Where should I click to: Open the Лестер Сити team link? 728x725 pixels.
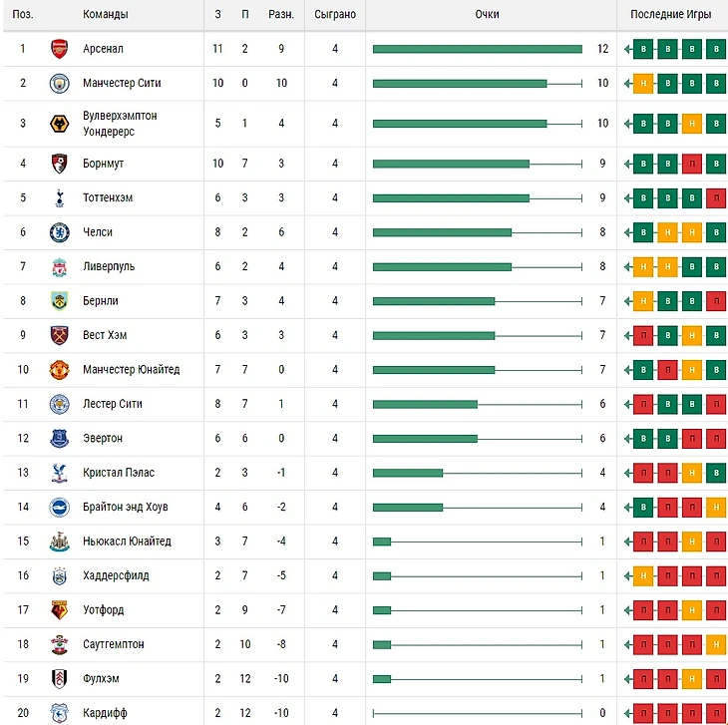(x=113, y=404)
